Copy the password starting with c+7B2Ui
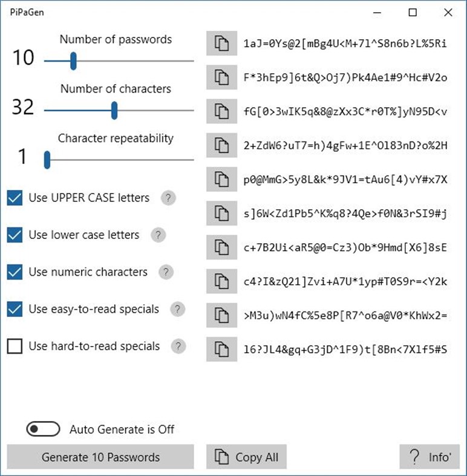Viewport: 467px width, 476px height. click(x=221, y=247)
